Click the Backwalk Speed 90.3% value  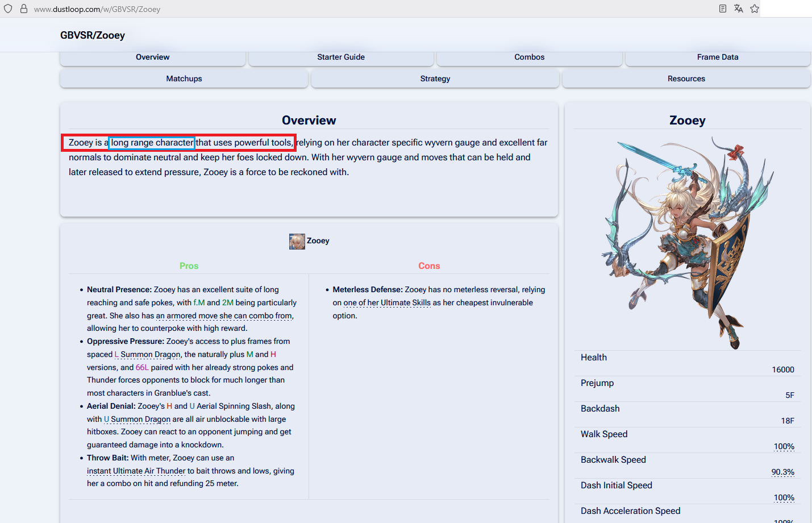coord(783,472)
